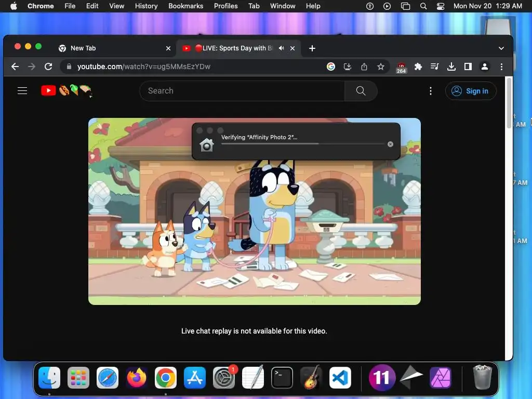Open the media controls icon in toolbar

(x=435, y=66)
